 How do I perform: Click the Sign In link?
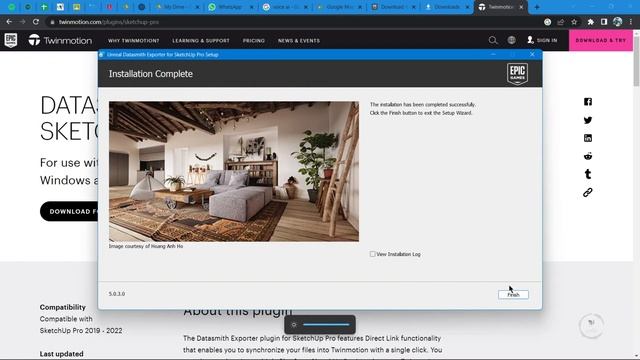pos(542,40)
